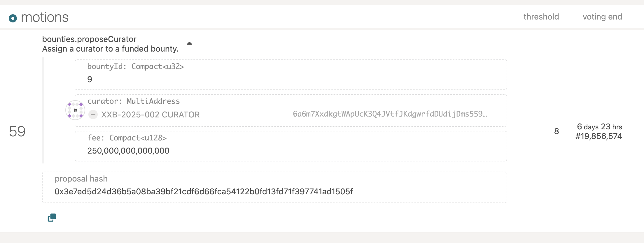Viewport: 644px width, 243px height.
Task: Click the XXB-2025-002 CURATOR account name
Action: (x=150, y=115)
